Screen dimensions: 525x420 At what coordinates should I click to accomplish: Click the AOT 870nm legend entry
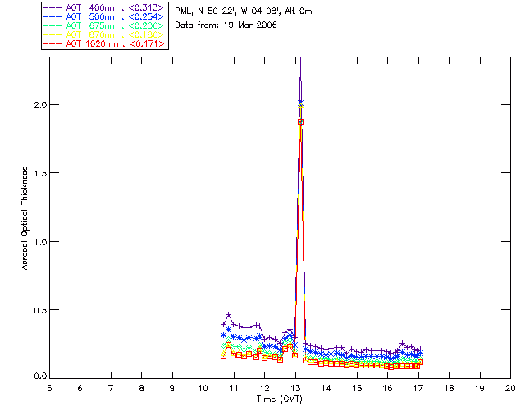tap(104, 34)
